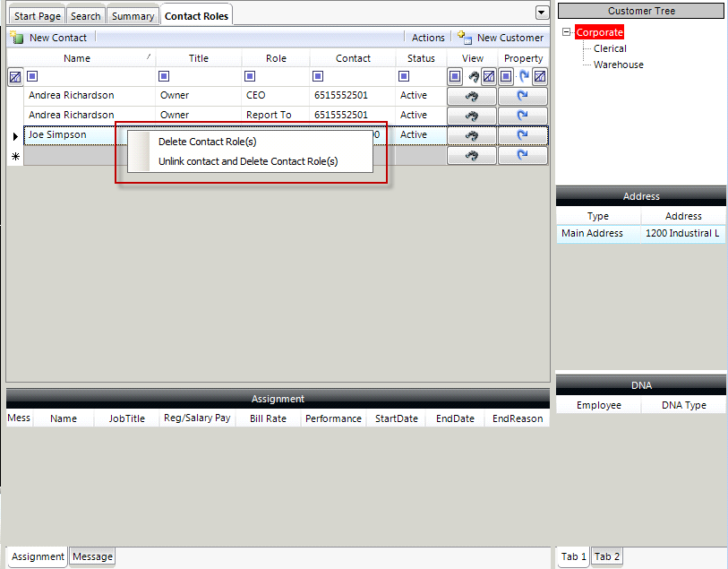Open the View button in the Report To row

[x=472, y=116]
